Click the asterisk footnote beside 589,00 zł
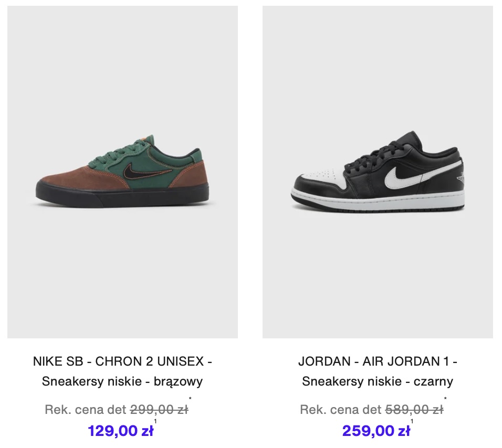The height and width of the screenshot is (448, 502). 445,399
